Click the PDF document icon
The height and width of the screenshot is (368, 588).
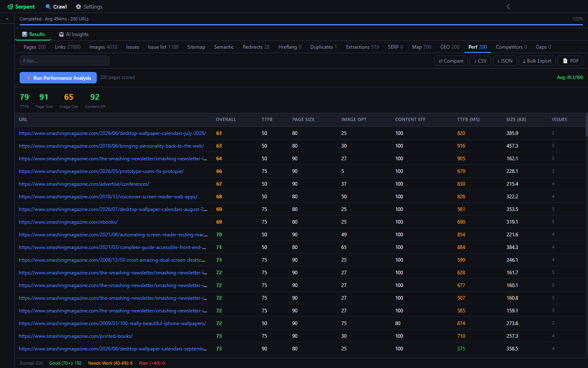point(565,61)
